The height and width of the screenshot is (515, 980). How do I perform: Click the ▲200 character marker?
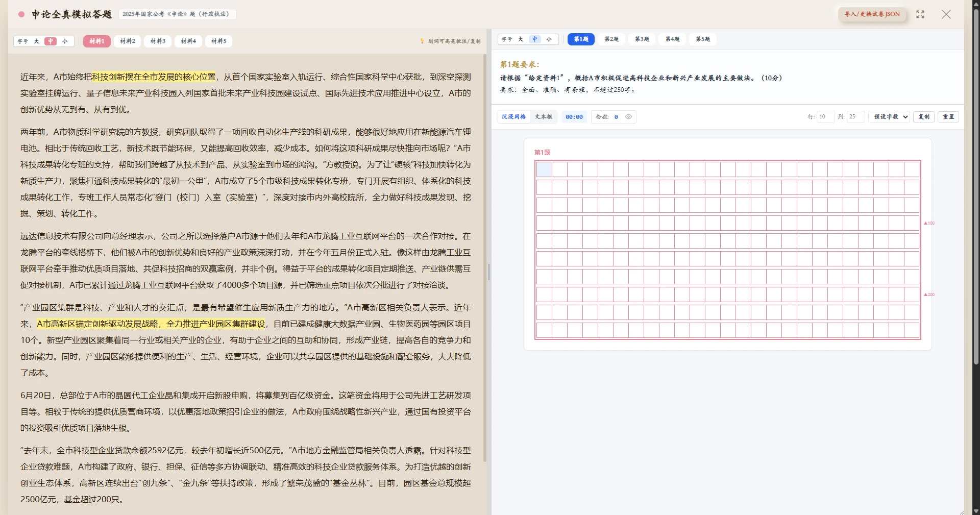(x=929, y=295)
